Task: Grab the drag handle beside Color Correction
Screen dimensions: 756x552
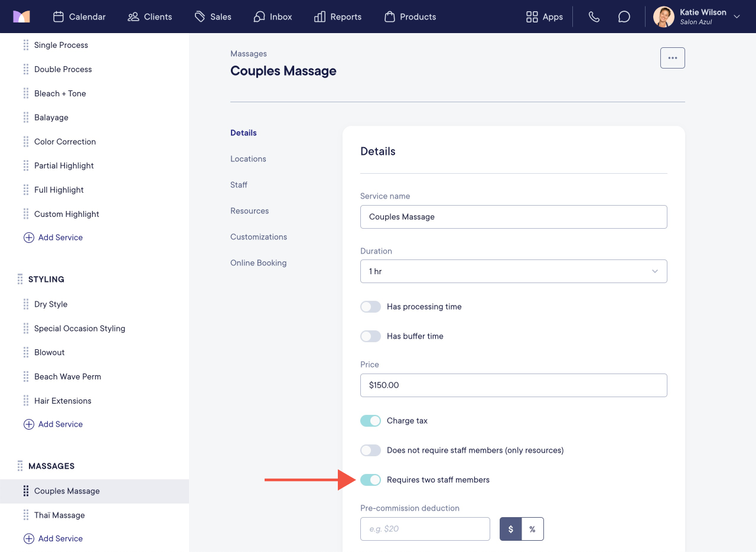Action: coord(26,142)
